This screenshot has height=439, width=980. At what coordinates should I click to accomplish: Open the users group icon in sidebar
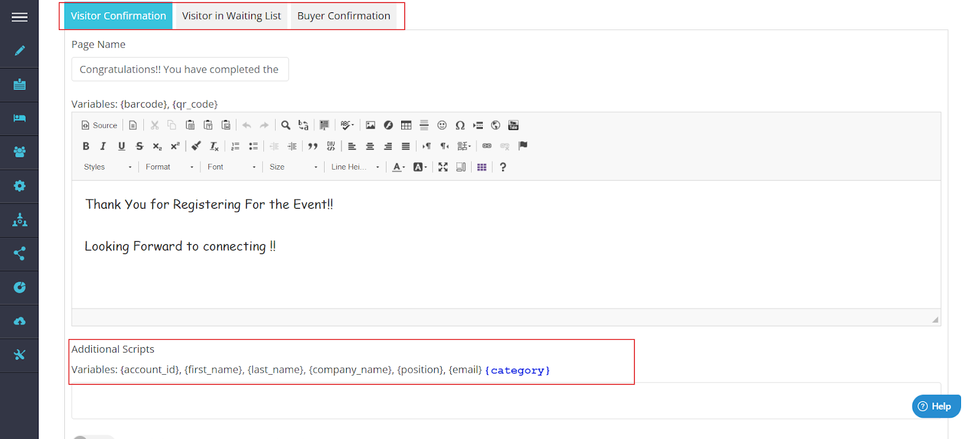coord(20,152)
